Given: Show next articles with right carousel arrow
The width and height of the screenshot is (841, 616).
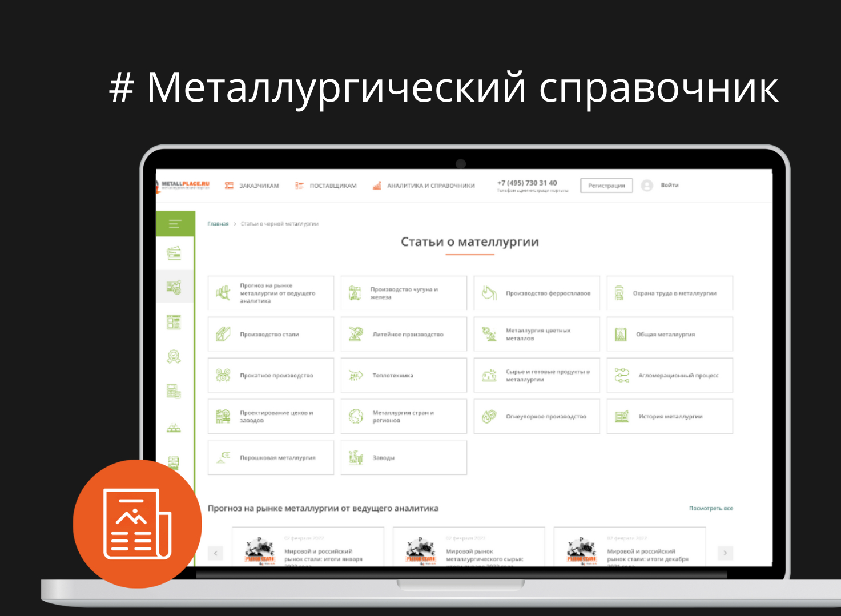Looking at the screenshot, I should pos(725,553).
